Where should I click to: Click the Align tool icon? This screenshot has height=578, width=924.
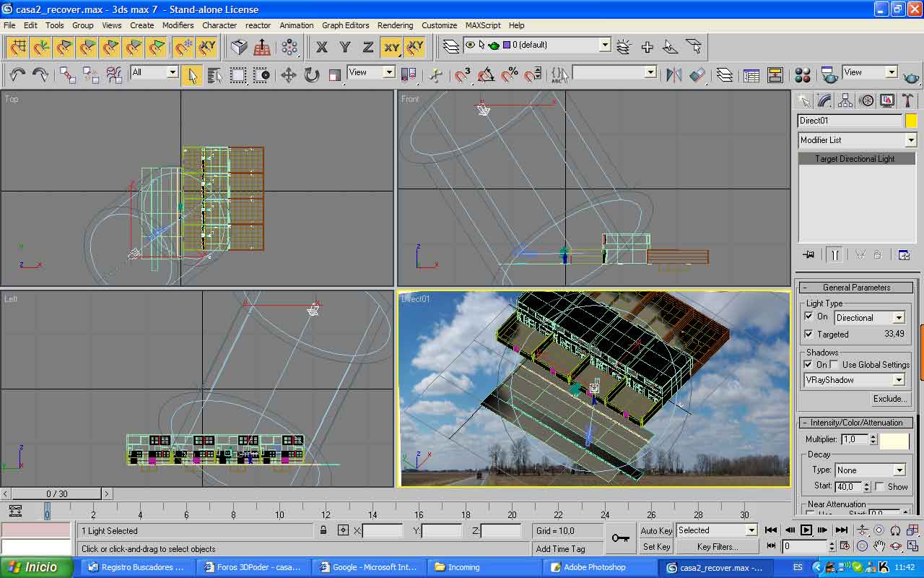point(697,74)
